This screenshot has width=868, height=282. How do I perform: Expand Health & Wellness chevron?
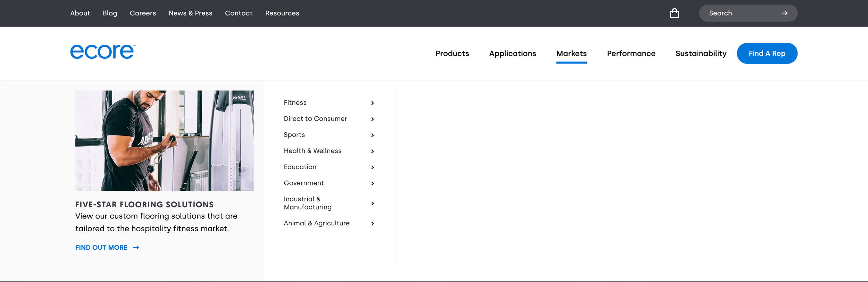click(x=372, y=151)
